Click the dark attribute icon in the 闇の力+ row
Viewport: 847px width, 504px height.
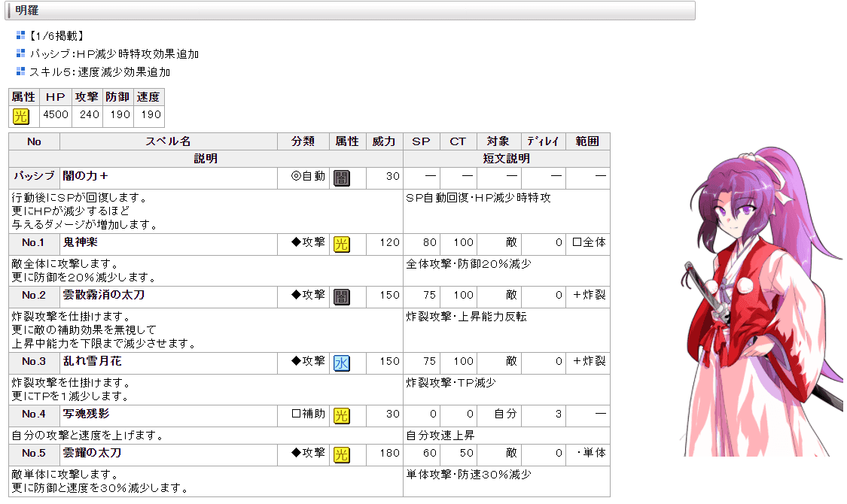point(342,178)
